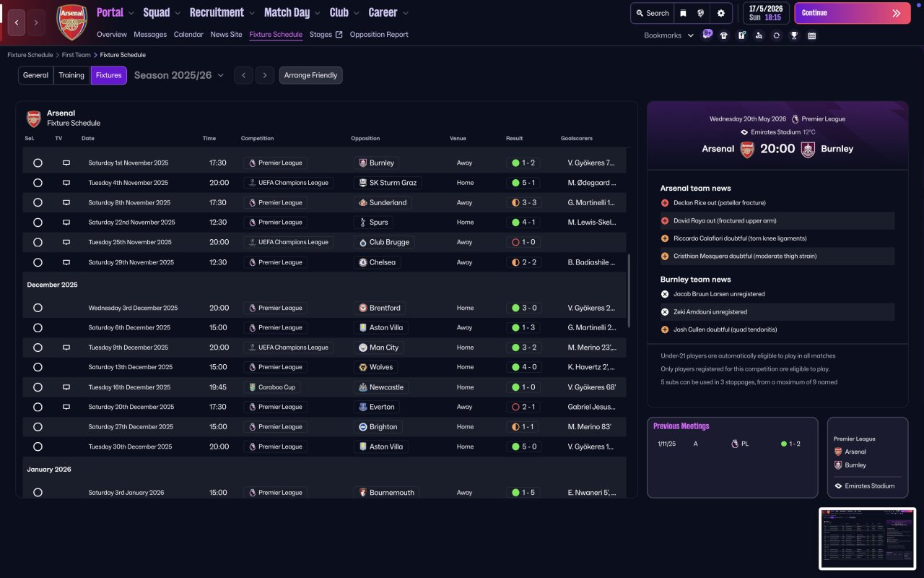
Task: Expand the Bookmarks dropdown
Action: coord(669,35)
